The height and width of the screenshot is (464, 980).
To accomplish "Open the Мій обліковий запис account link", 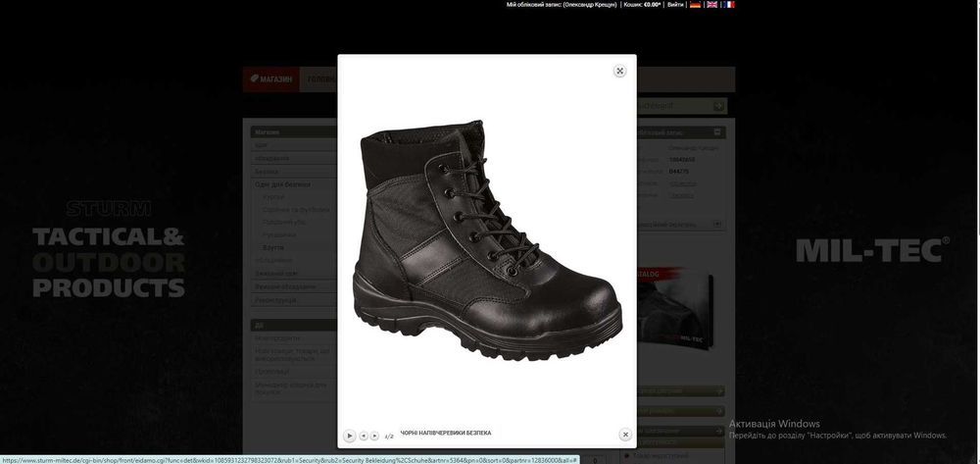I will (562, 4).
